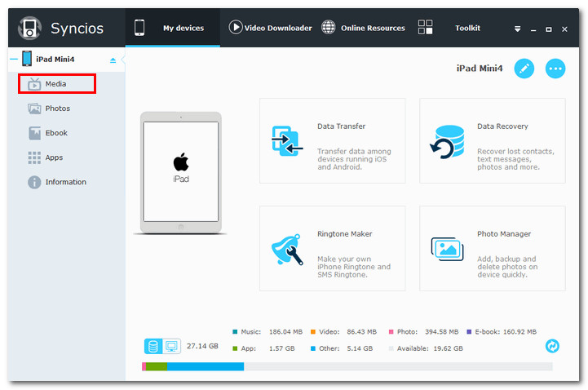588x390 pixels.
Task: Click the Other blue color legend
Action: pos(313,348)
